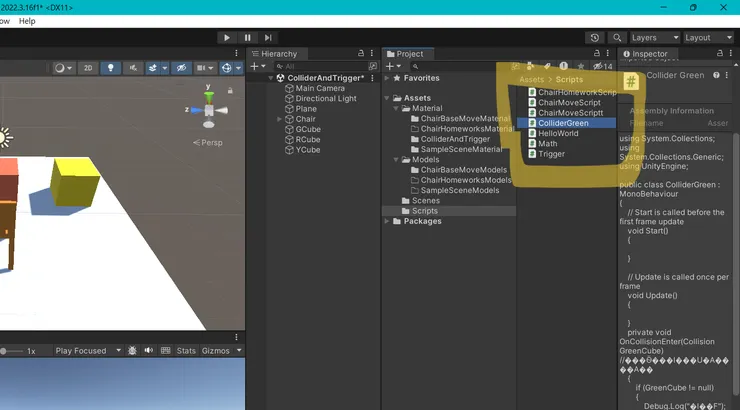The image size is (740, 410).
Task: Select the Scripts folder in the Project tree
Action: [425, 211]
